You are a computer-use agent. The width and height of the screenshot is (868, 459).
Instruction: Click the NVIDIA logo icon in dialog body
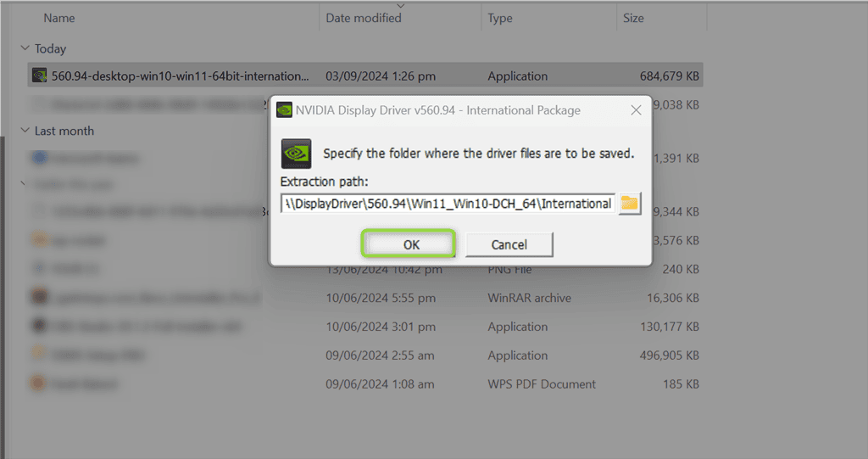pyautogui.click(x=296, y=154)
